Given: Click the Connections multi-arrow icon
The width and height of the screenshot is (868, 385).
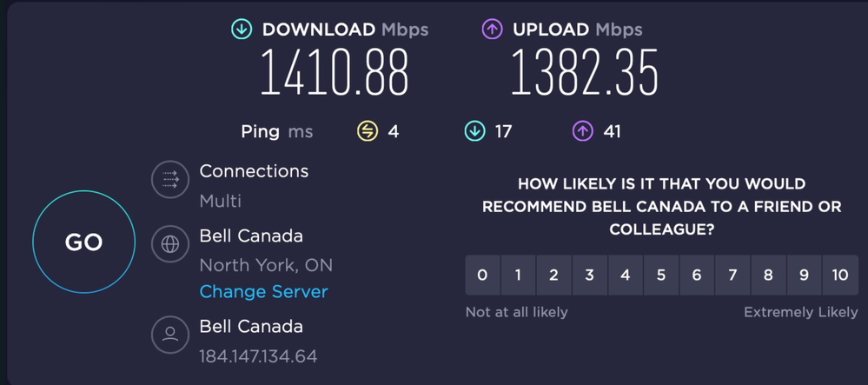Looking at the screenshot, I should point(170,180).
